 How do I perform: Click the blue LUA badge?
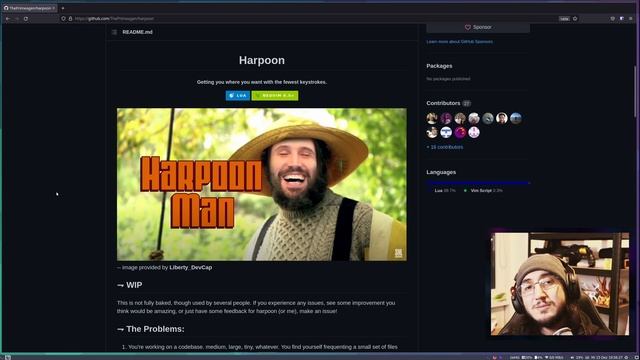pyautogui.click(x=238, y=96)
